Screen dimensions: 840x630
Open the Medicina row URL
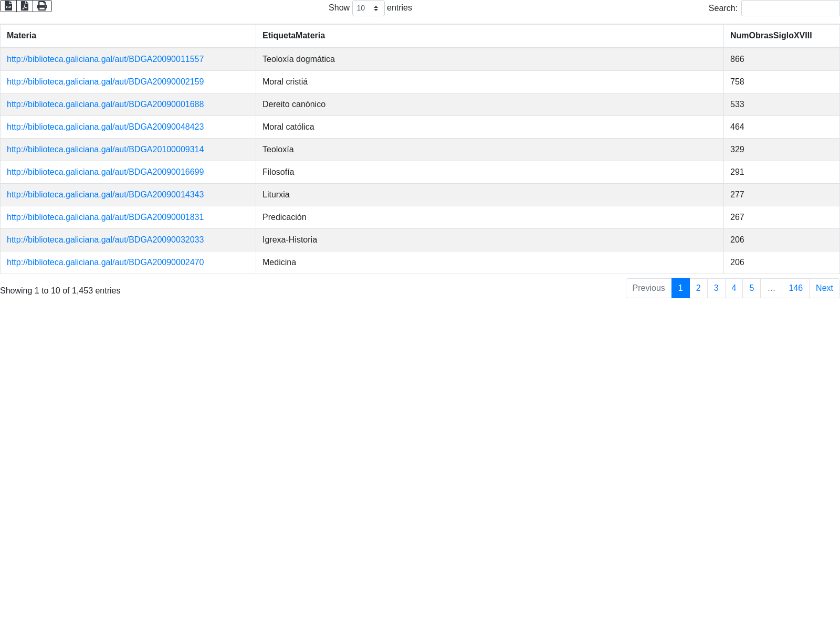(x=105, y=262)
